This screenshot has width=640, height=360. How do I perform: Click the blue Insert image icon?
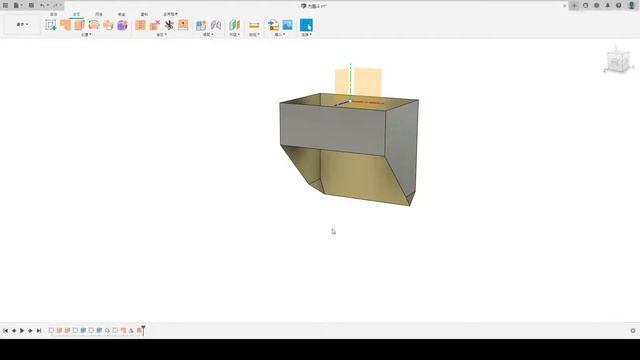(288, 25)
